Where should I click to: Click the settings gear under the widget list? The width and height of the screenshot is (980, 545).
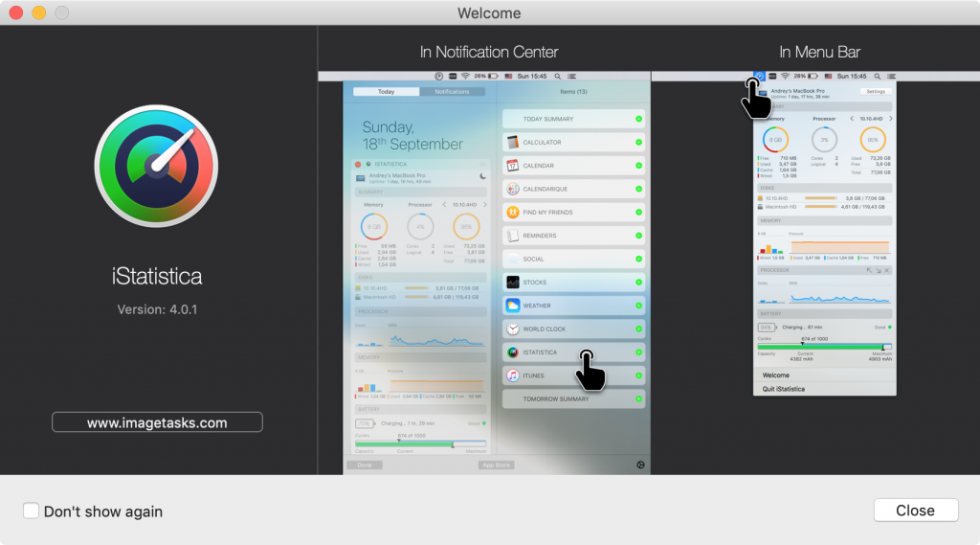640,465
